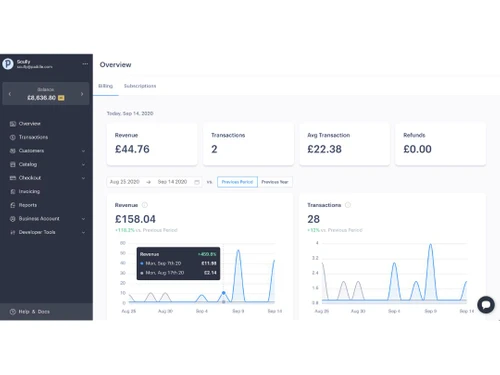
Task: Click the Sep 14 2020 end date
Action: pos(172,182)
